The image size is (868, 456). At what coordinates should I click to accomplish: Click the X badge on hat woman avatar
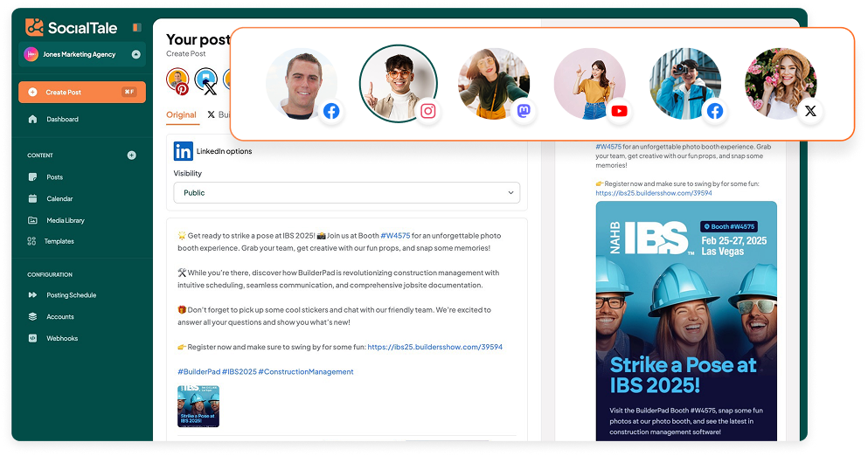pos(810,111)
